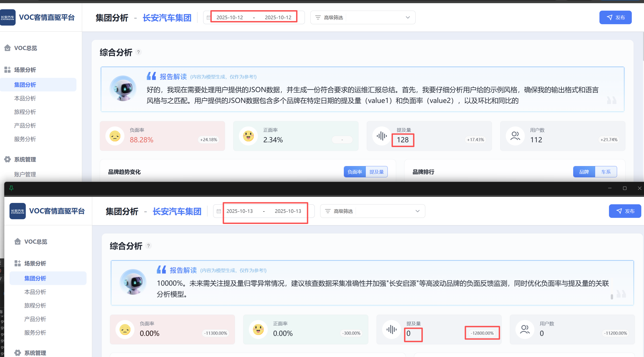Switch brand trend chart to 提及量
Image resolution: width=644 pixels, height=357 pixels.
pos(376,172)
